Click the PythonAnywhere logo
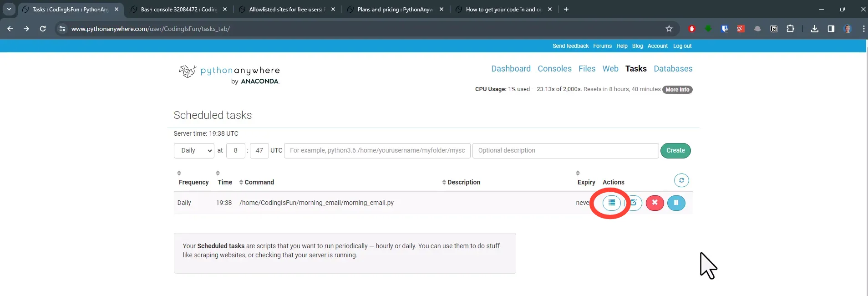 coord(229,75)
